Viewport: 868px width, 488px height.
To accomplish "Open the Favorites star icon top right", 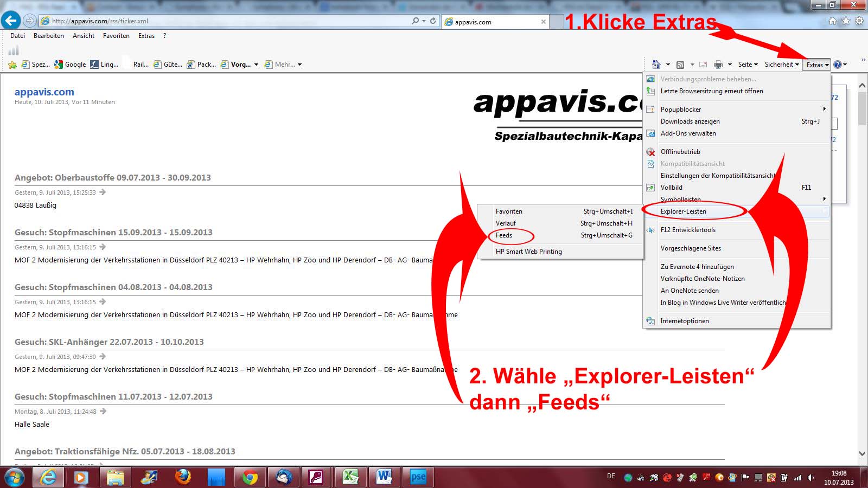I will point(846,21).
